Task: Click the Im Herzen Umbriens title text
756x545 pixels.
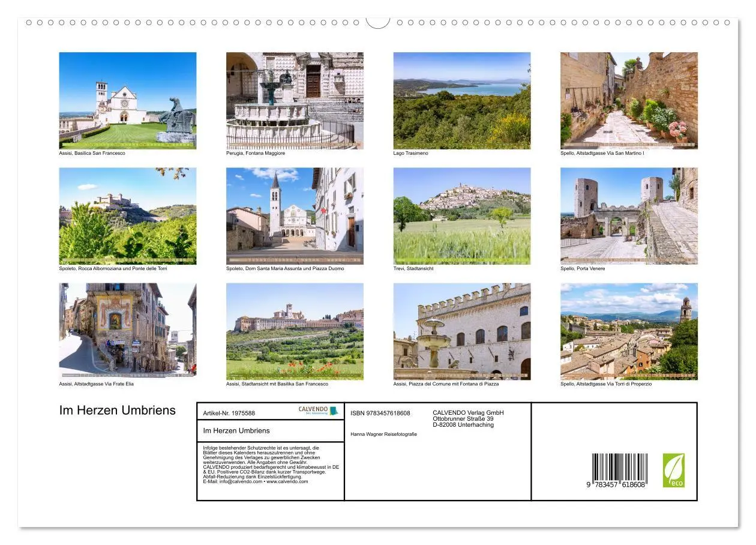Action: pyautogui.click(x=117, y=411)
